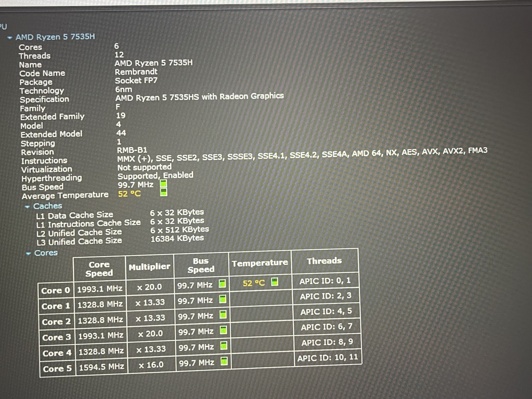
Task: Click Core 1 multiplier cell x 13.33
Action: (150, 303)
